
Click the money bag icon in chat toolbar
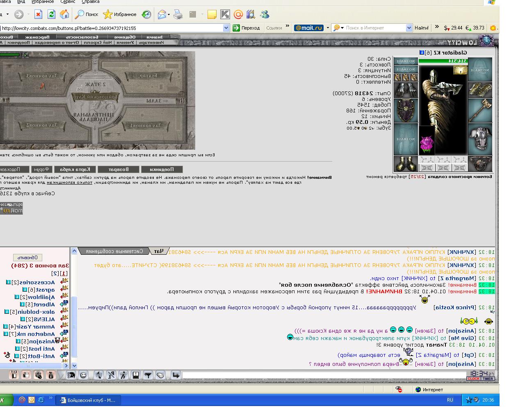[51, 375]
